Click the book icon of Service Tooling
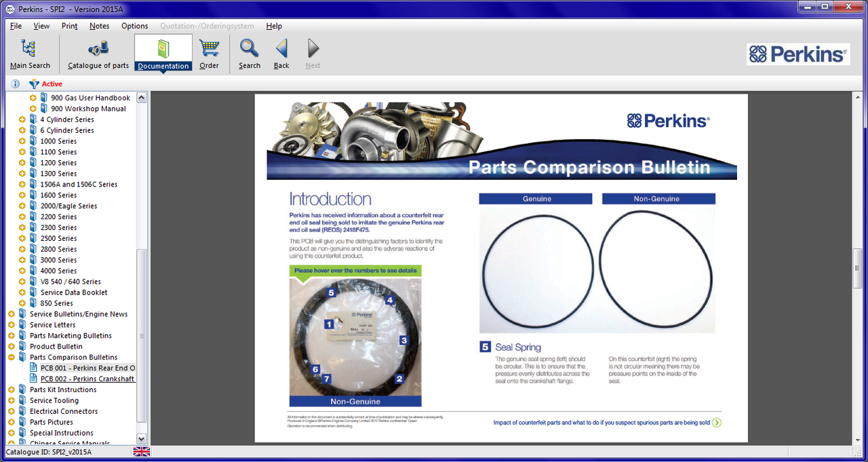The image size is (868, 462). (22, 400)
